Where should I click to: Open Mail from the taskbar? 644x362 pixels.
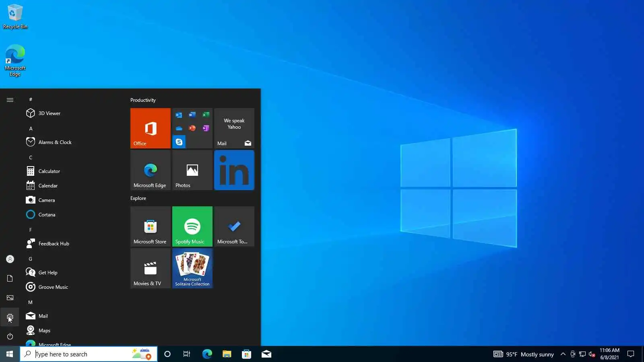(266, 354)
